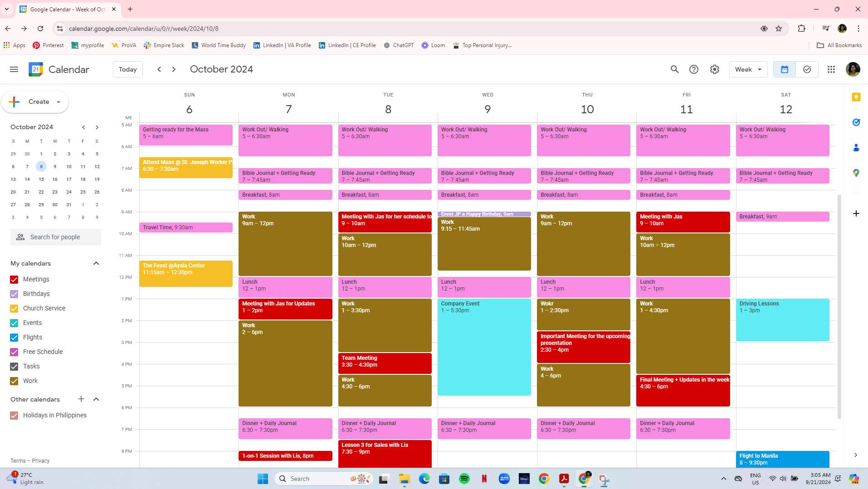Open Spotify from the taskbar

coord(464,479)
